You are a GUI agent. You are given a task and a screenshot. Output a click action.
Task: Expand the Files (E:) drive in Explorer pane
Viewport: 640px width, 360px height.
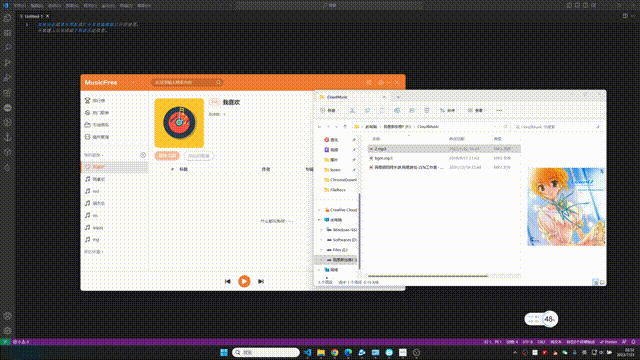click(x=321, y=250)
